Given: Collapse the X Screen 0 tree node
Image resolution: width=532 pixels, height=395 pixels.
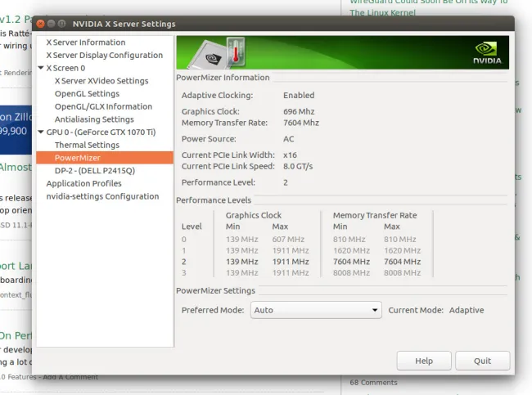Looking at the screenshot, I should click(x=41, y=68).
